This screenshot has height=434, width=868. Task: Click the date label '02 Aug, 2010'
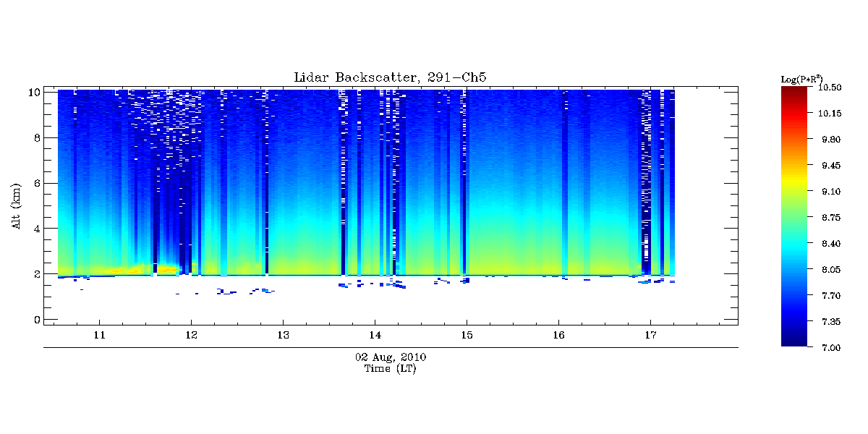391,357
